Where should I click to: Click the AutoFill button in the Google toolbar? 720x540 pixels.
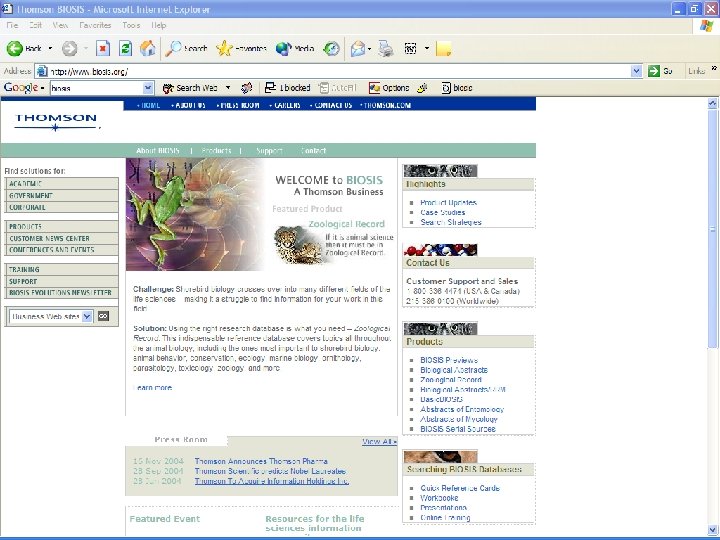(338, 88)
